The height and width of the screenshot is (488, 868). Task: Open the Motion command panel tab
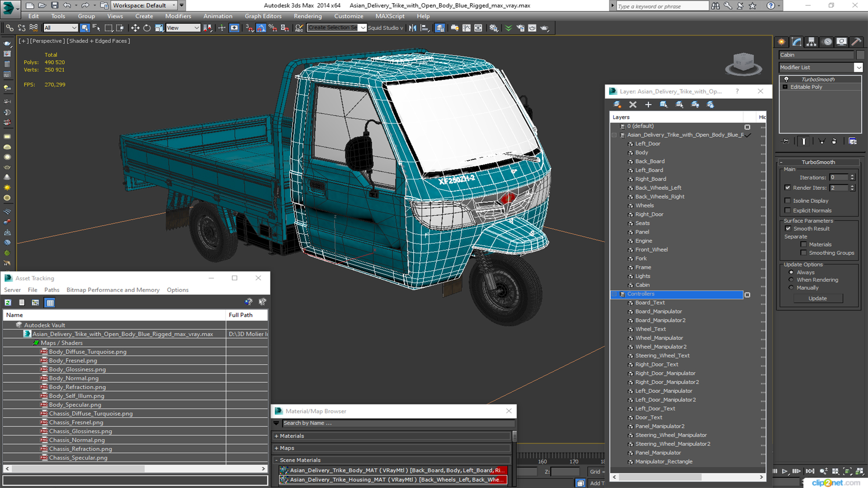click(x=827, y=42)
